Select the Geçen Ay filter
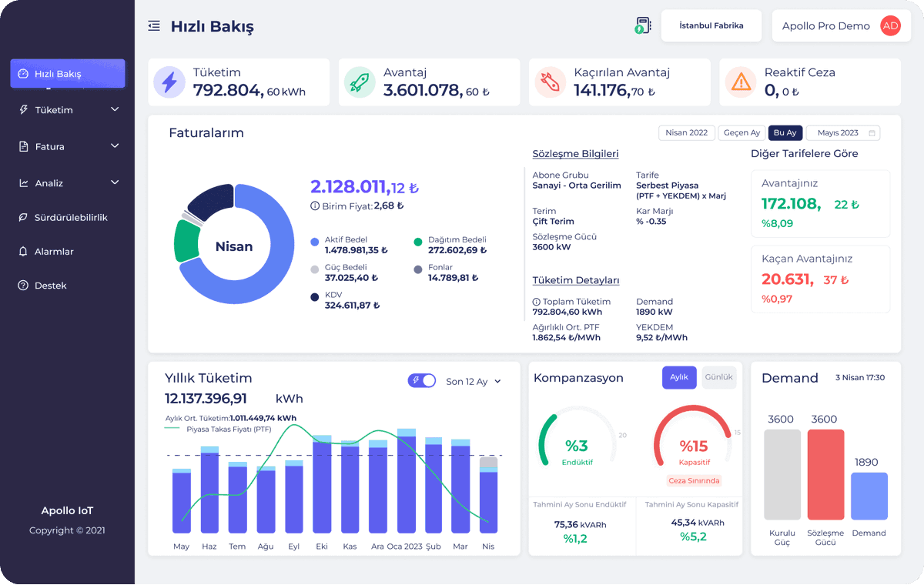 tap(742, 133)
